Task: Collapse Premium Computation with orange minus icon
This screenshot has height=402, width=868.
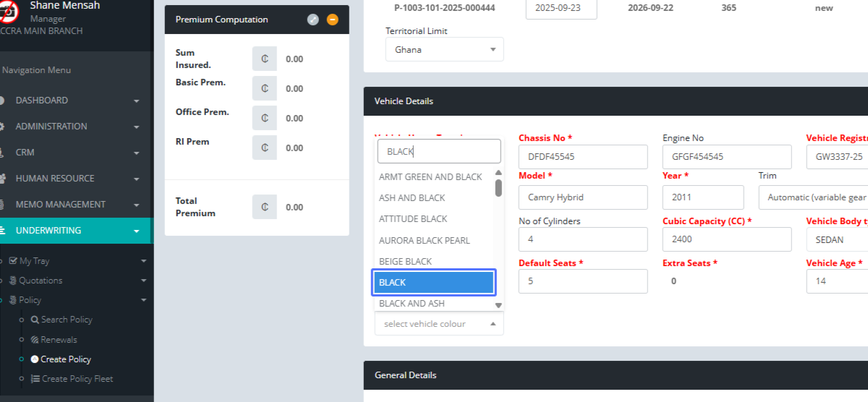Action: (x=333, y=20)
